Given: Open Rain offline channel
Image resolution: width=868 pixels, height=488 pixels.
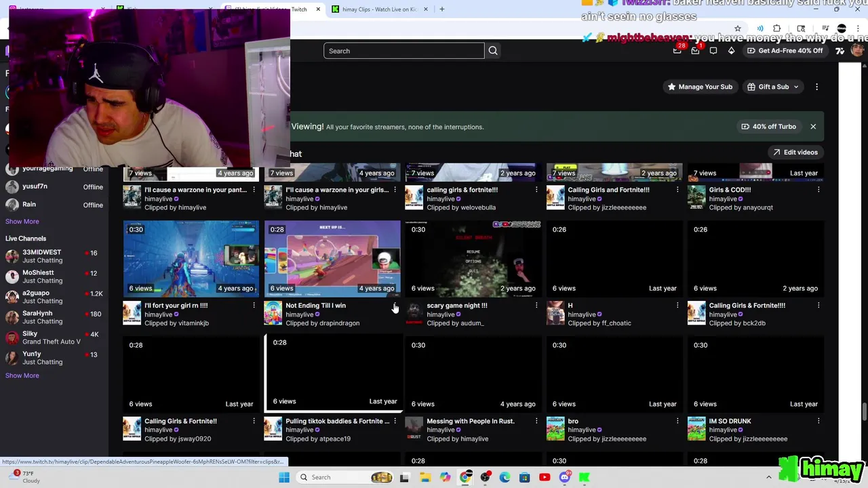Looking at the screenshot, I should (53, 205).
